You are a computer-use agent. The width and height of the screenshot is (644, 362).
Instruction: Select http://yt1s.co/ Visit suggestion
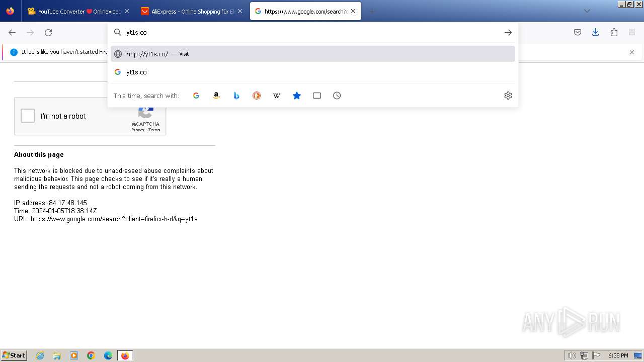[x=313, y=54]
